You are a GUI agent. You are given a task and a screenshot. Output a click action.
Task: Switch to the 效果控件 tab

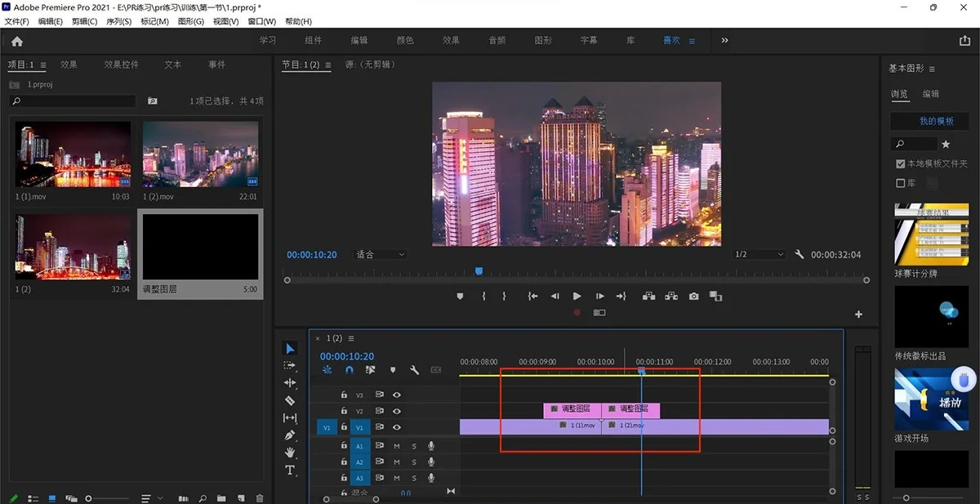(122, 65)
